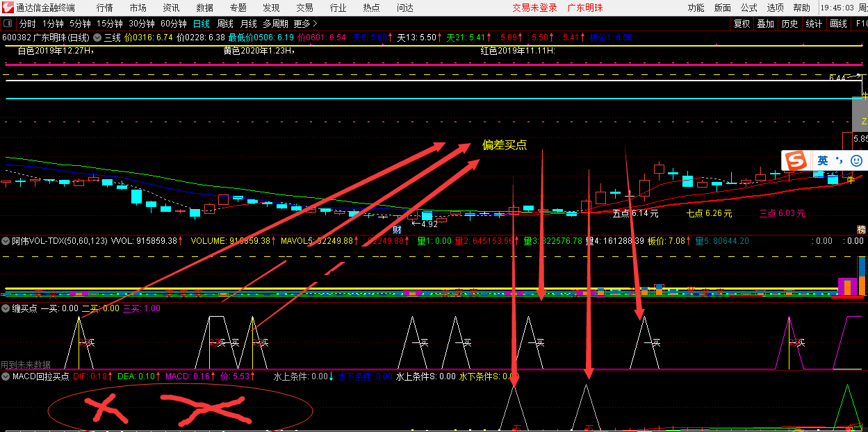Click the Z marker on price axis
This screenshot has height=432, width=868.
(x=864, y=122)
